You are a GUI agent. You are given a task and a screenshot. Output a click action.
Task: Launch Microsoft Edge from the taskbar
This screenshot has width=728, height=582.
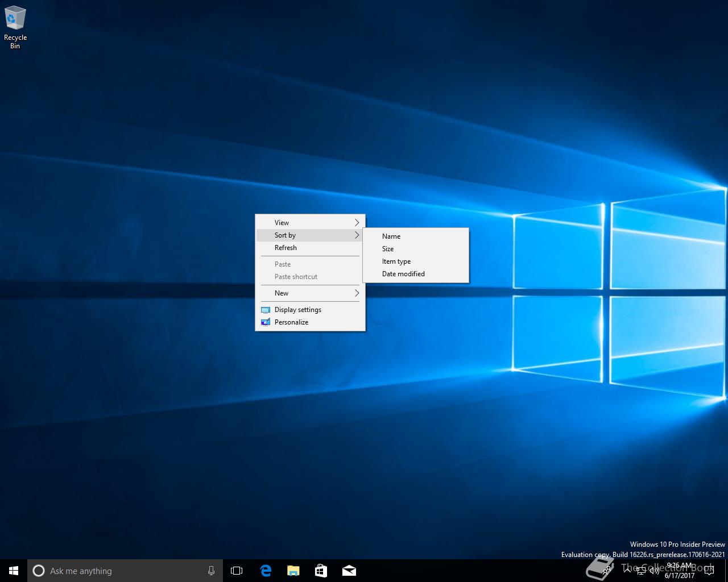[x=265, y=571]
